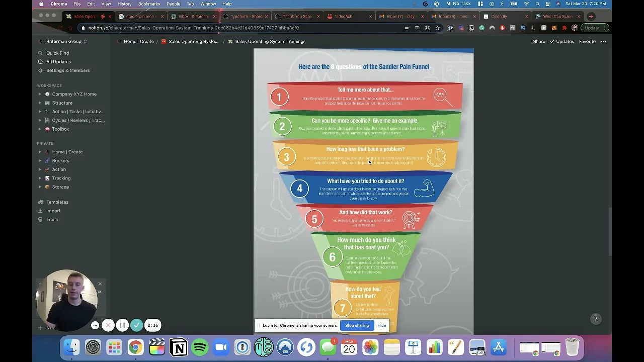
Task: Open Loom's three-dots recording options
Action: pyautogui.click(x=95, y=325)
